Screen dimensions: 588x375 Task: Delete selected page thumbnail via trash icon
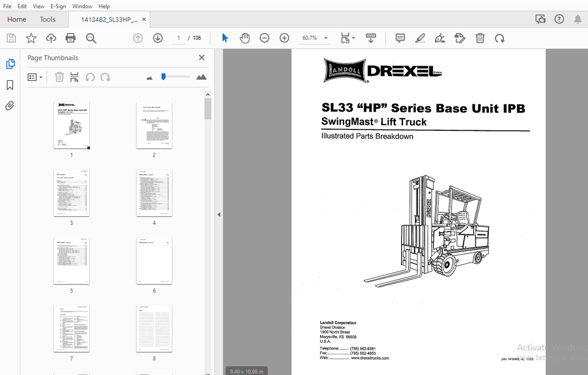pyautogui.click(x=59, y=77)
